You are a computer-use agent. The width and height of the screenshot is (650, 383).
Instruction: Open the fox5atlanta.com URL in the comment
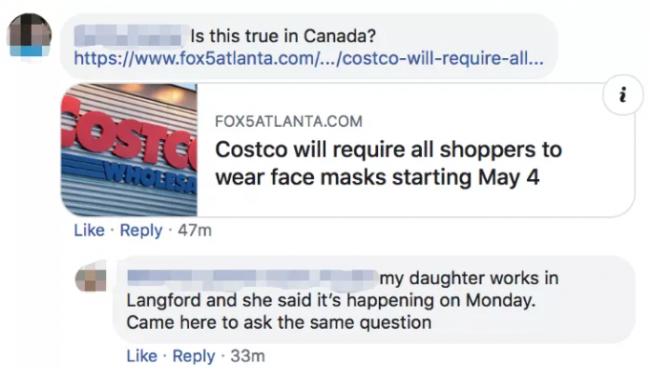[309, 58]
